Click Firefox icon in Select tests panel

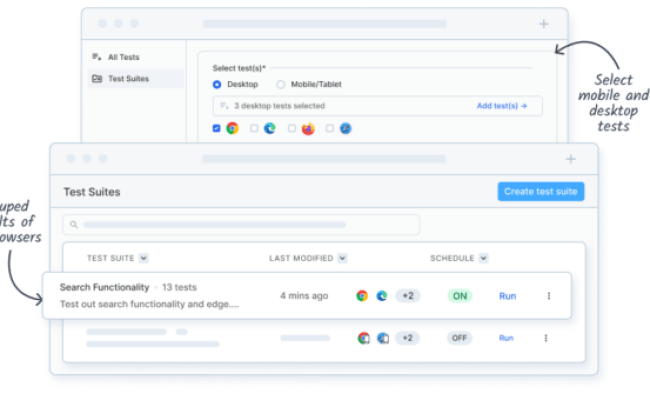point(308,129)
